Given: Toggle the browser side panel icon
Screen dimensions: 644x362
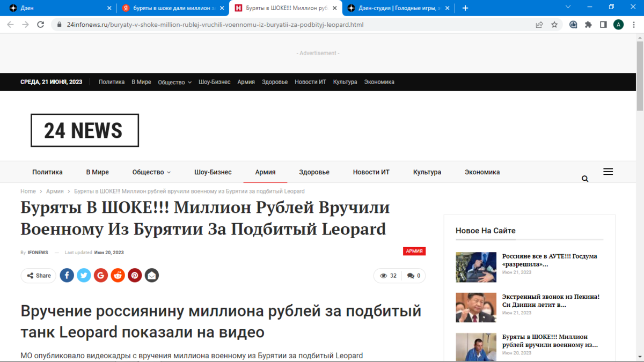Looking at the screenshot, I should (603, 25).
